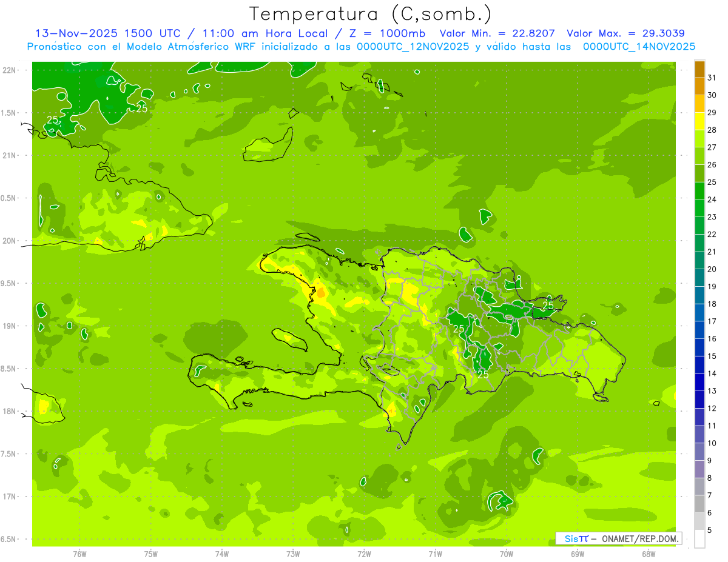Click the "0000UTC_14NOV2025" valid-until time text
The image size is (728, 562).
tap(639, 47)
